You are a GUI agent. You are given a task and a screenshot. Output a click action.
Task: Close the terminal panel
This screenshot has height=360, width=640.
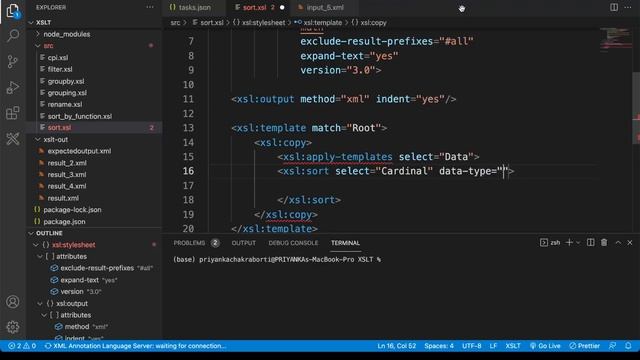(x=630, y=242)
